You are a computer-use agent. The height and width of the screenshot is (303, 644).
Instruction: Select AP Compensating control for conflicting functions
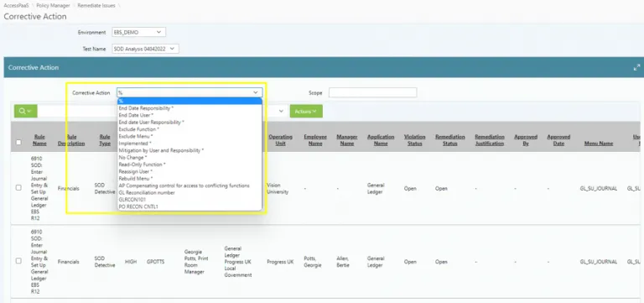coord(190,185)
